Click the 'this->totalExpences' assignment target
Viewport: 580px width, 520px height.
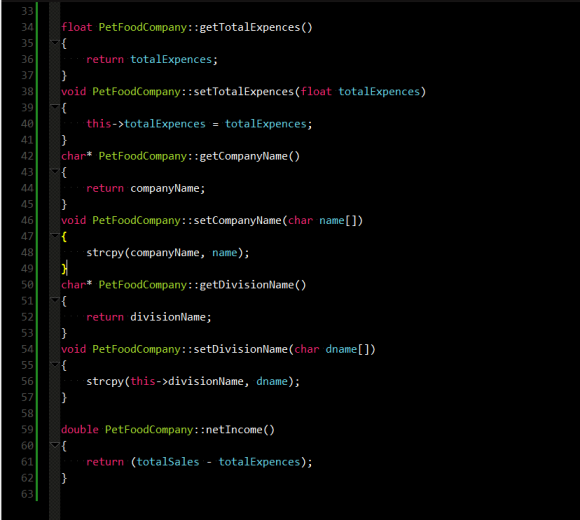(x=146, y=124)
